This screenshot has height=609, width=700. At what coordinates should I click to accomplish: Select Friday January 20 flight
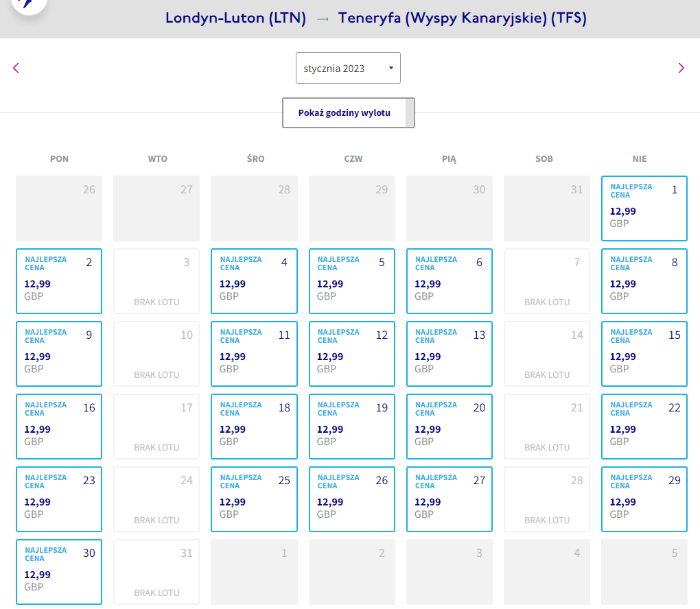click(x=449, y=427)
